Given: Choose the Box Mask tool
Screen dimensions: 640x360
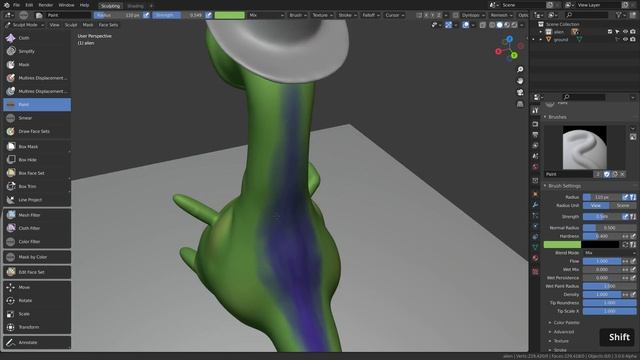Looking at the screenshot, I should (37, 147).
